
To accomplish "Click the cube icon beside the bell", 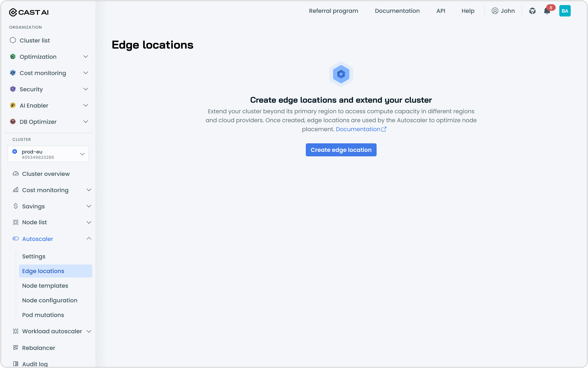I will coord(532,11).
